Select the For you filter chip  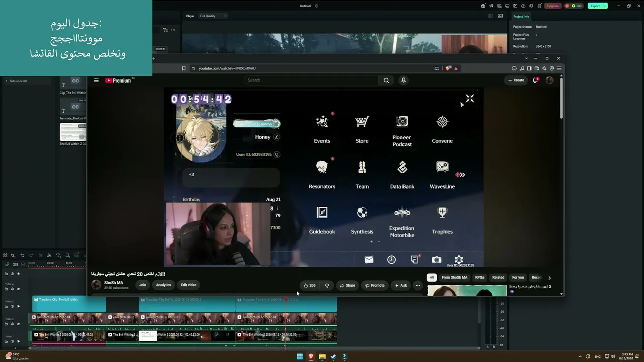(x=518, y=277)
